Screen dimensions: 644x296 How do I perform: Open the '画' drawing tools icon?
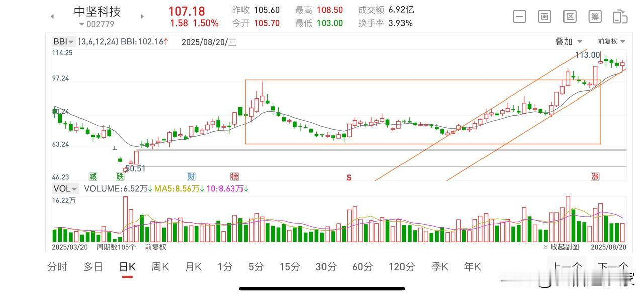(545, 16)
